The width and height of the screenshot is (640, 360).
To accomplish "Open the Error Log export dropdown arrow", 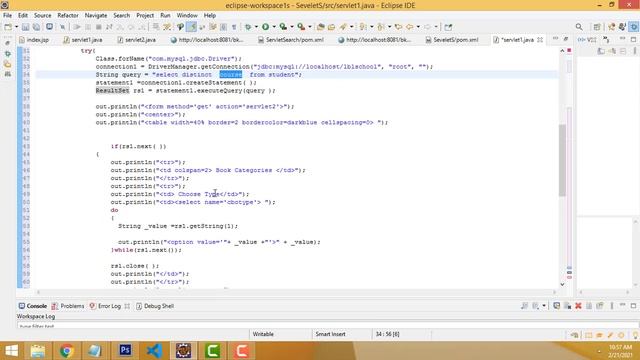I will (x=544, y=306).
